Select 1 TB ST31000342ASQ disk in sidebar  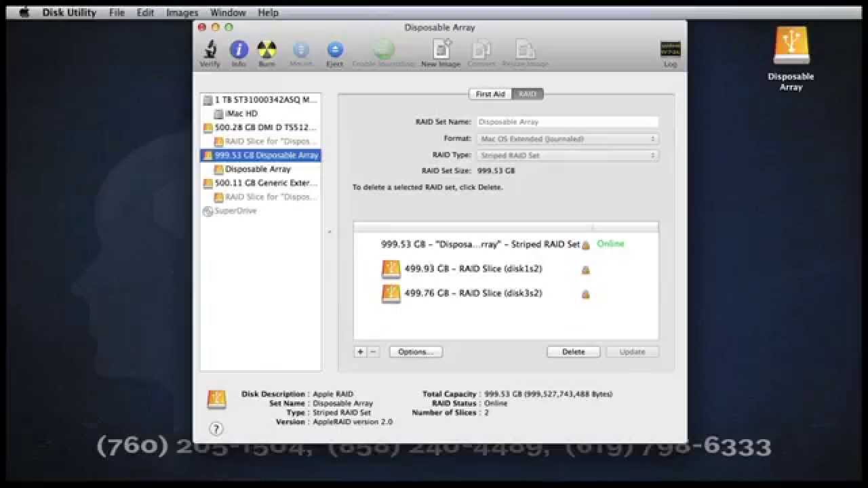[260, 100]
